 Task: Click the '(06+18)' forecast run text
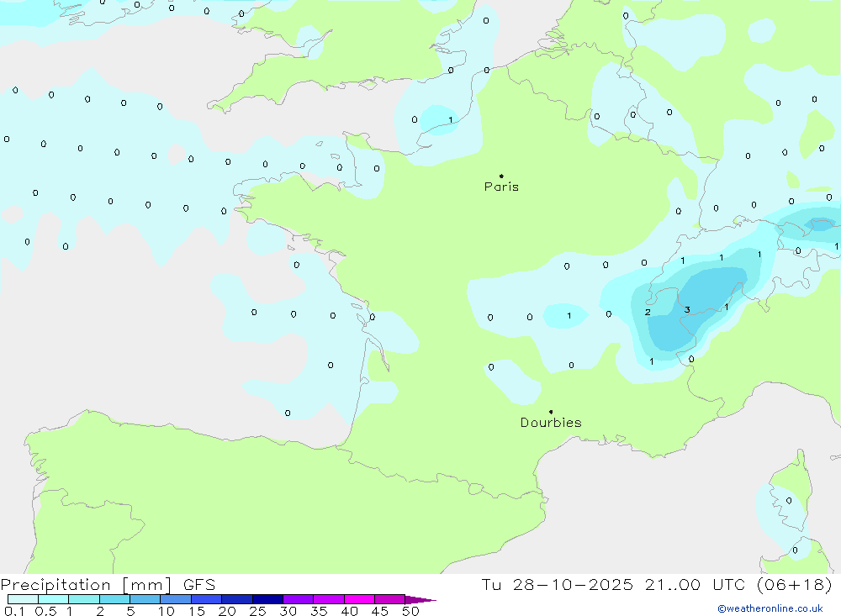coord(795,584)
